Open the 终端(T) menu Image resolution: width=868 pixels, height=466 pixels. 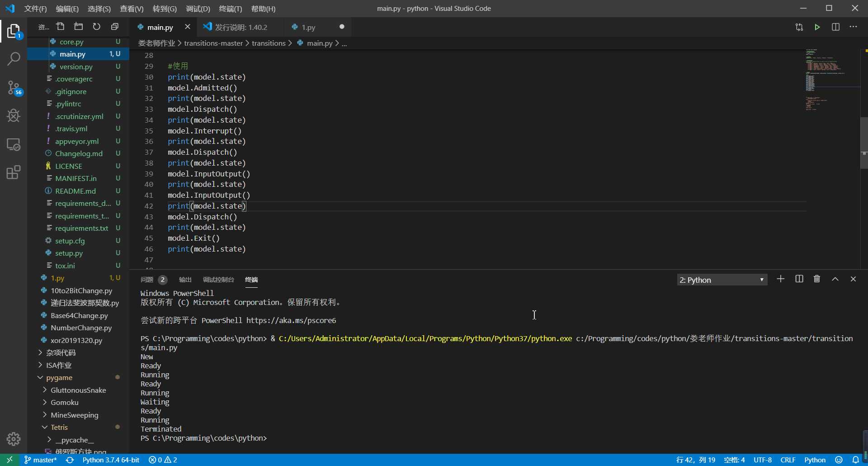230,9
